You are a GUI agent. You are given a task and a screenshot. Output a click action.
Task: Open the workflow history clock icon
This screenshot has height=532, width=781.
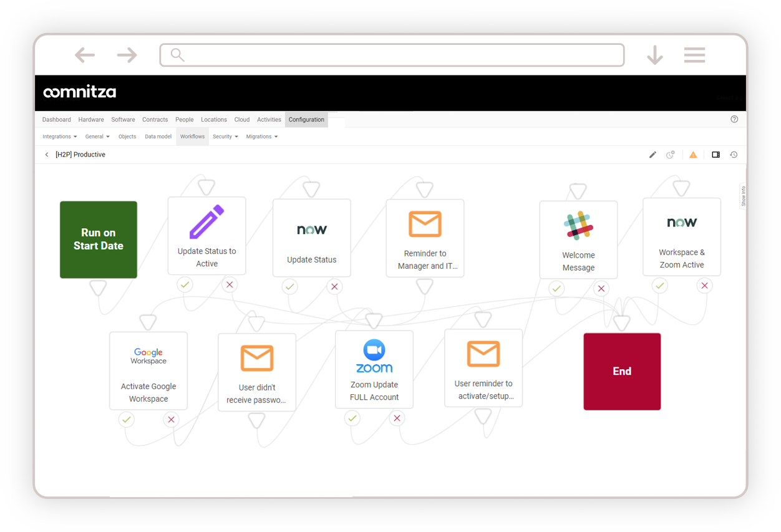734,155
